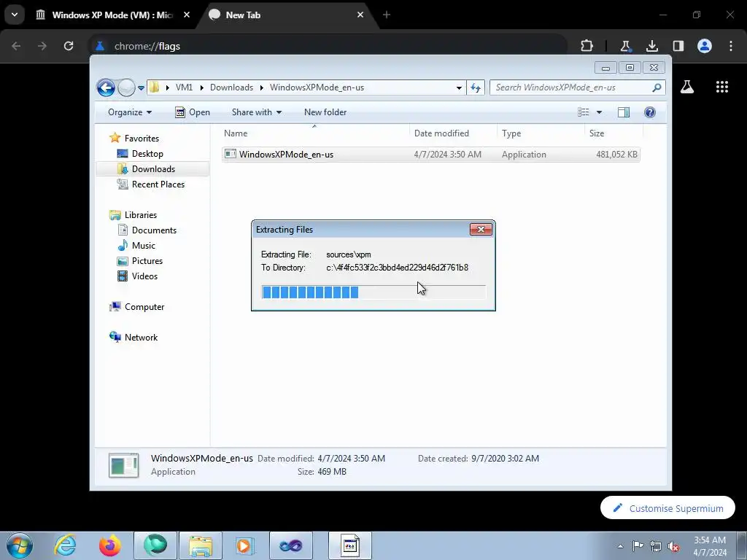Open the apps grid on New Tab page

click(x=722, y=87)
